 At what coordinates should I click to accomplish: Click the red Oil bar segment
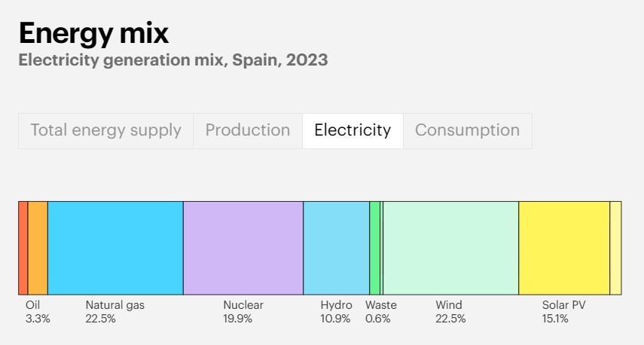tap(23, 248)
